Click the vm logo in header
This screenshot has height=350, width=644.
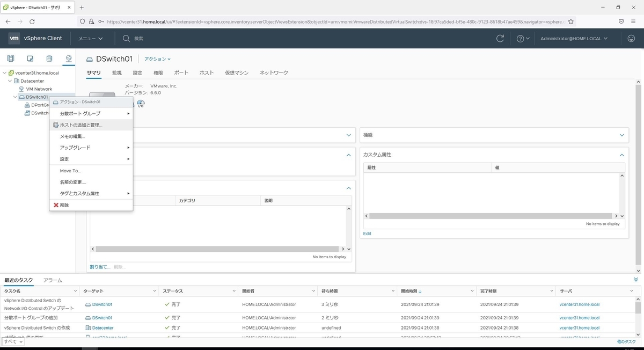pos(14,38)
